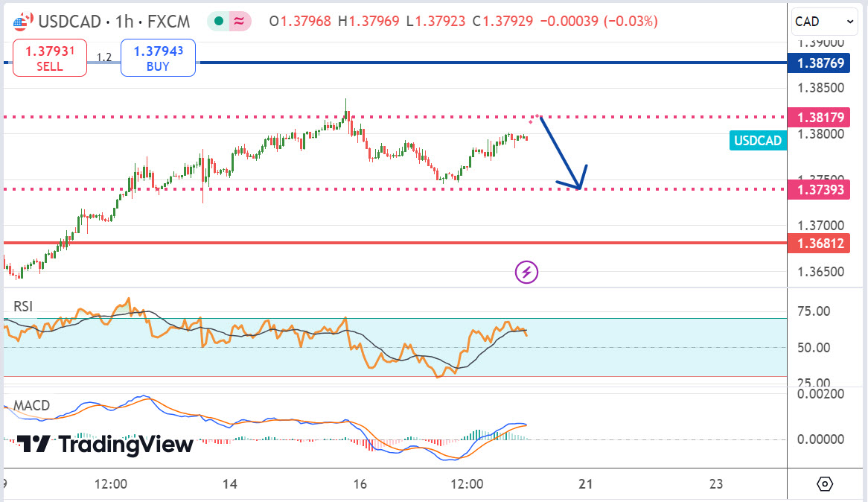Click the 1.36812 red price label
868x502 pixels.
(819, 244)
